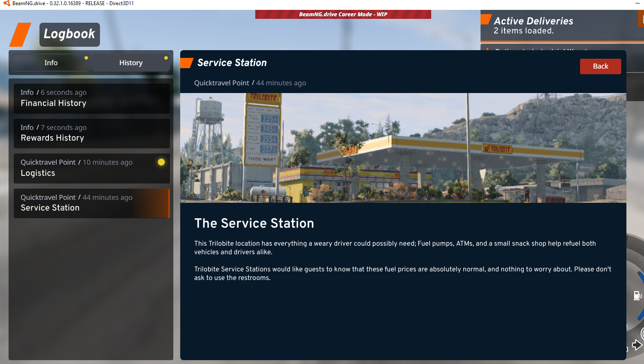Click the BeamNG.drive app icon in title bar
Screen dimensions: 644x364
click(6, 3)
